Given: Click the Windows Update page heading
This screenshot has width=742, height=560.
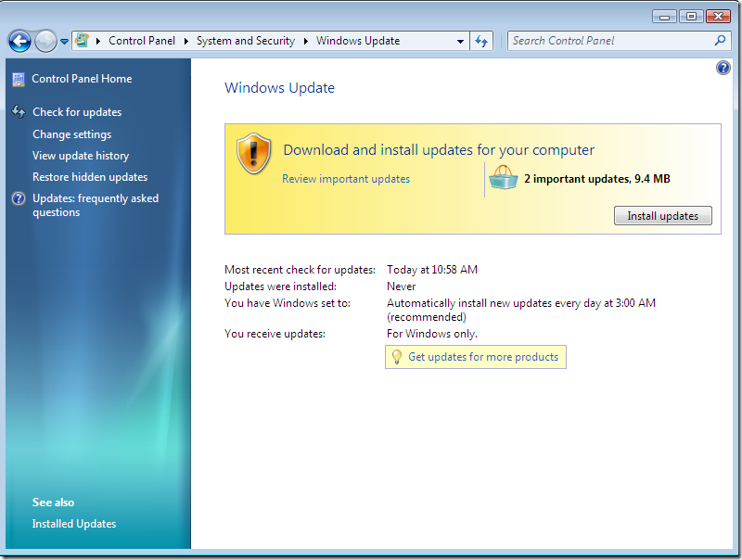Looking at the screenshot, I should point(280,88).
